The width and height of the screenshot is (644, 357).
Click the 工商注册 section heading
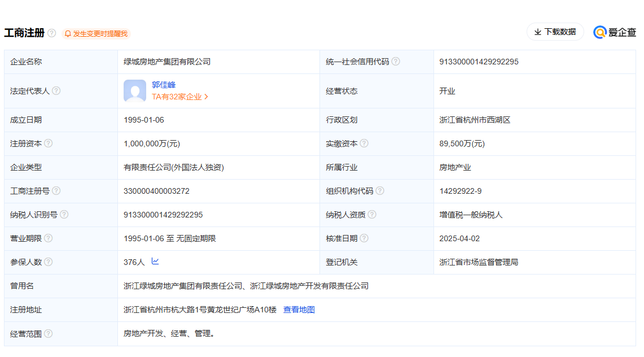pyautogui.click(x=24, y=33)
